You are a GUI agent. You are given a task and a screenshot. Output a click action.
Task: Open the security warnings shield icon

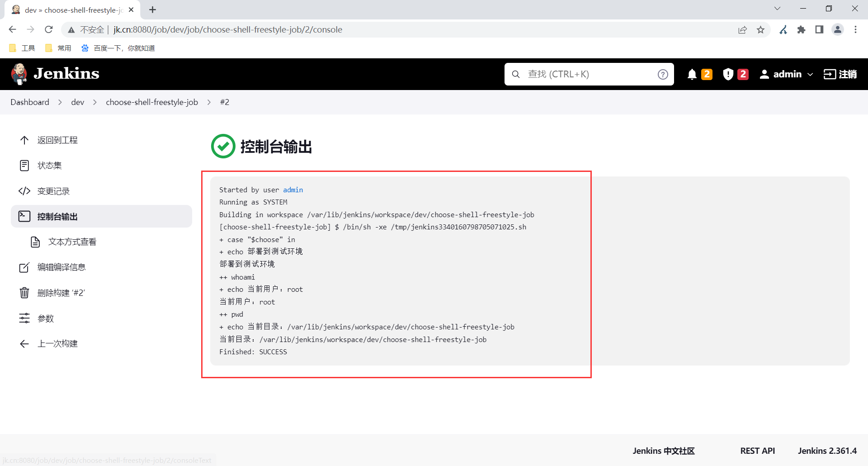(728, 74)
